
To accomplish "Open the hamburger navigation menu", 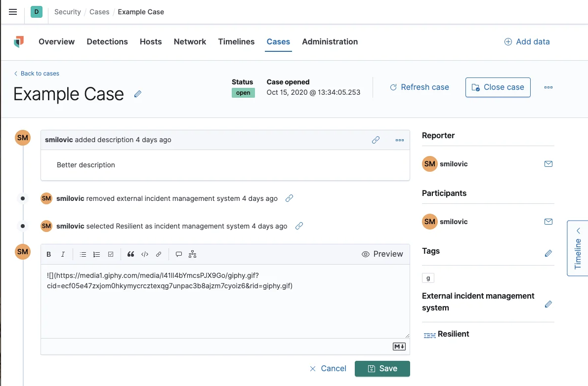I will click(13, 12).
